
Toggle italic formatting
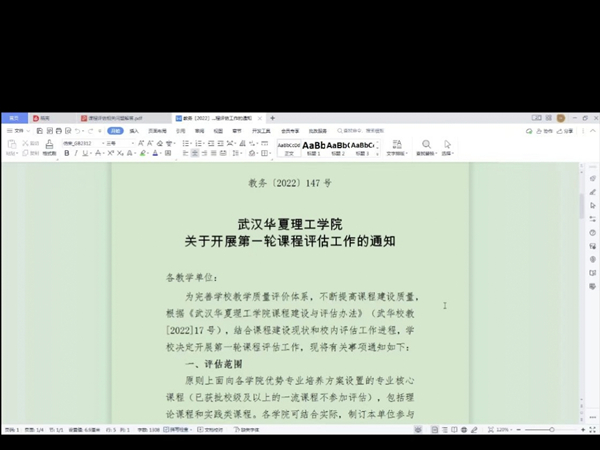76,153
